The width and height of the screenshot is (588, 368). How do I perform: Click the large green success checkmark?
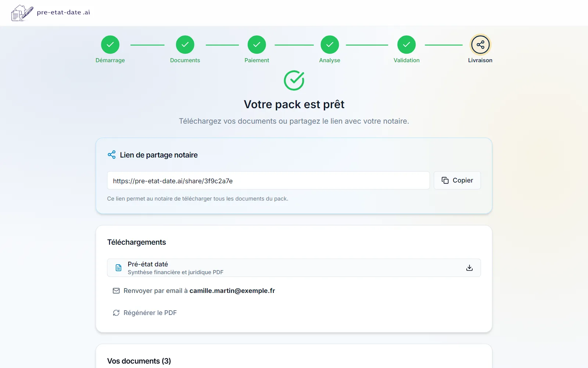coord(294,80)
